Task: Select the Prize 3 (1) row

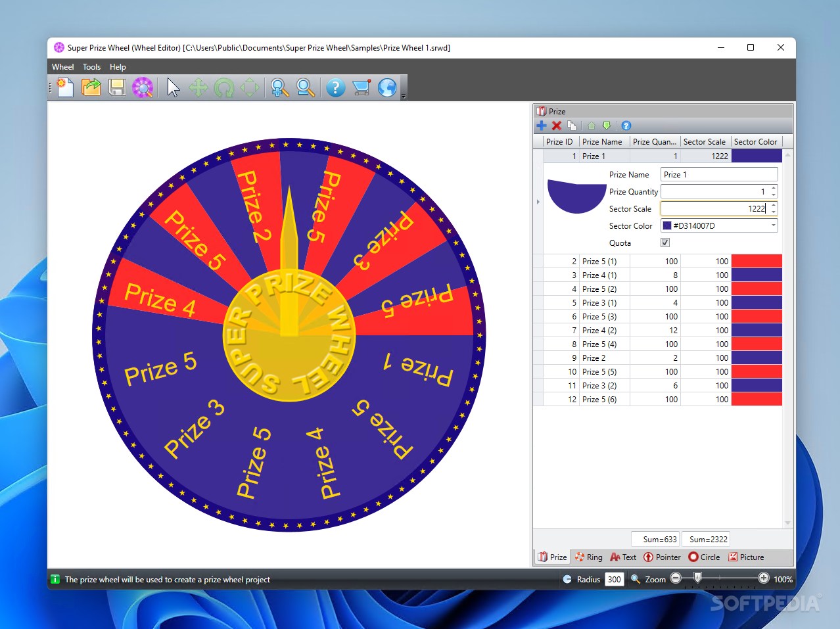Action: pos(658,302)
